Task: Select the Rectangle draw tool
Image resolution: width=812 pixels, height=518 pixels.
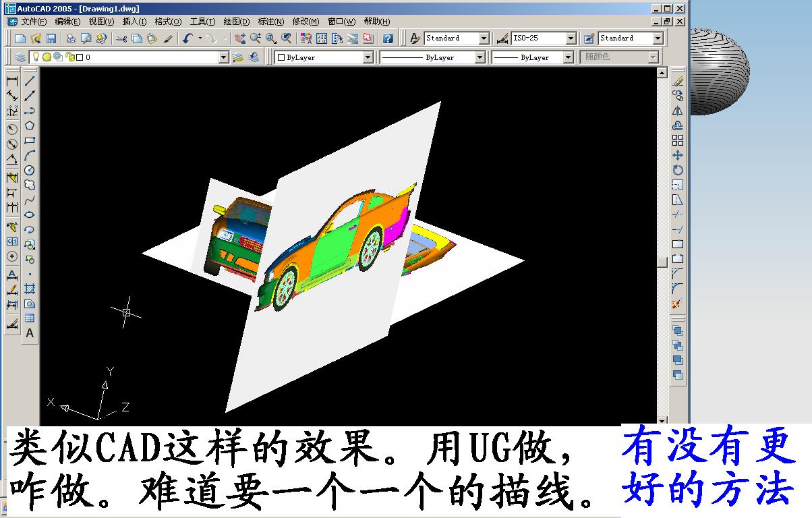Action: [x=30, y=140]
